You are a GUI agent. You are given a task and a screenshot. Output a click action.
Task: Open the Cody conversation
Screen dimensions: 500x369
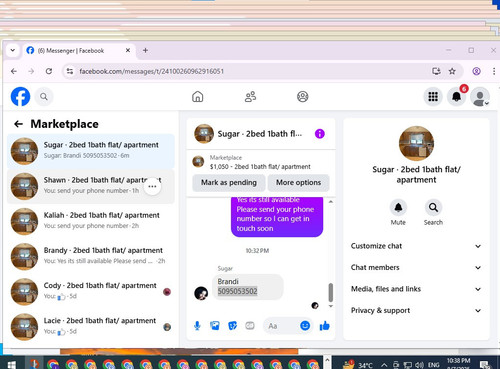click(x=91, y=292)
